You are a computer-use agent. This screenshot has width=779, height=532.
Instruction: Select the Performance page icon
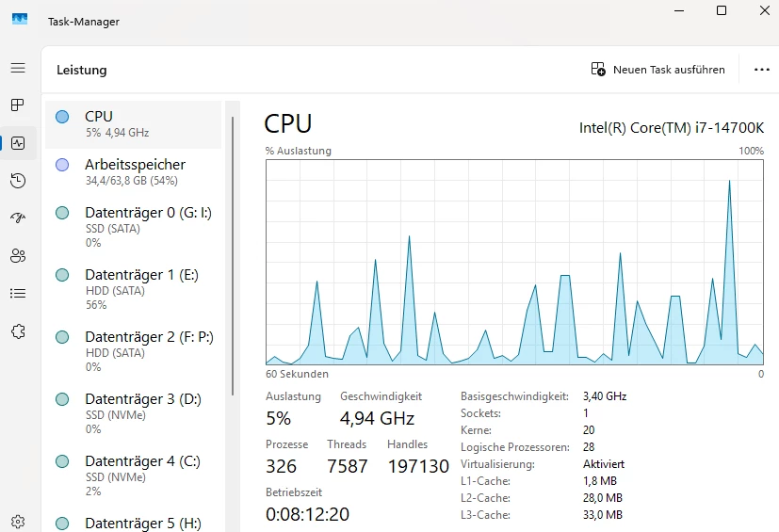(x=18, y=143)
